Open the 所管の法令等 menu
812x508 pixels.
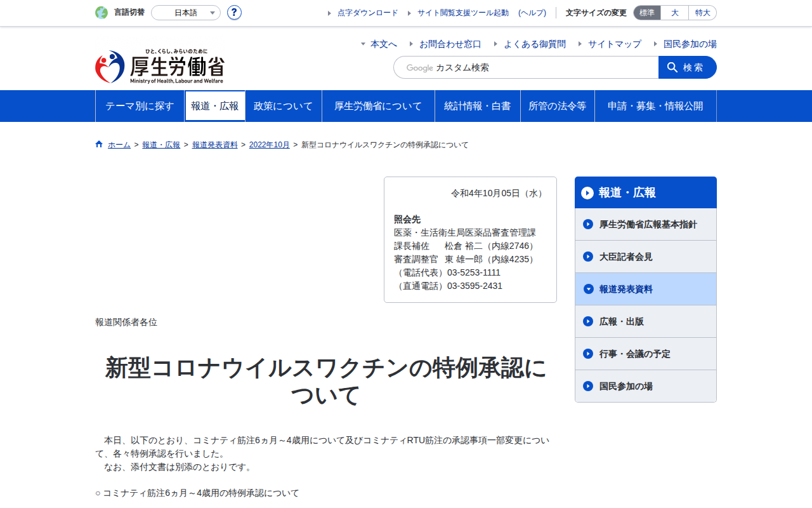tap(558, 106)
